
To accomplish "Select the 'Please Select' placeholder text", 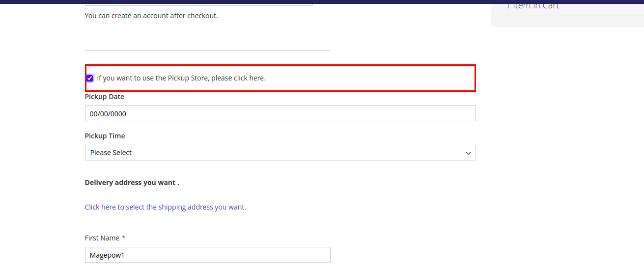I will coord(111,153).
